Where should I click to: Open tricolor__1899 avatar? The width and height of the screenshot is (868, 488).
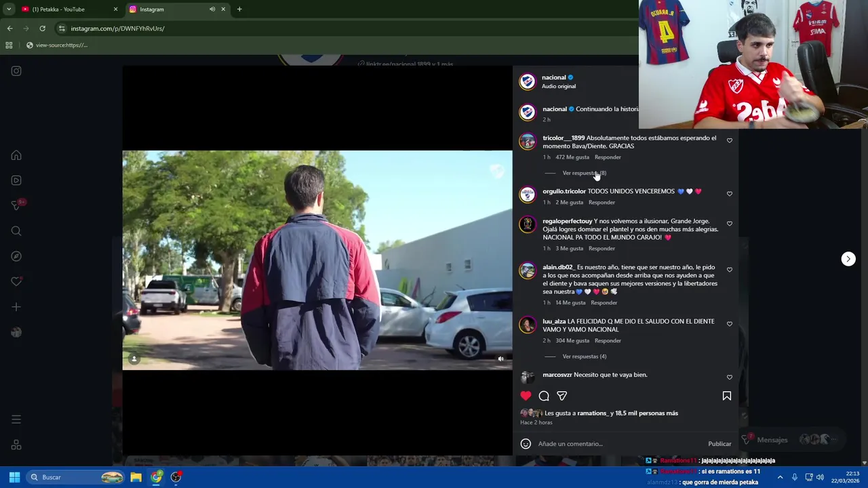(528, 142)
